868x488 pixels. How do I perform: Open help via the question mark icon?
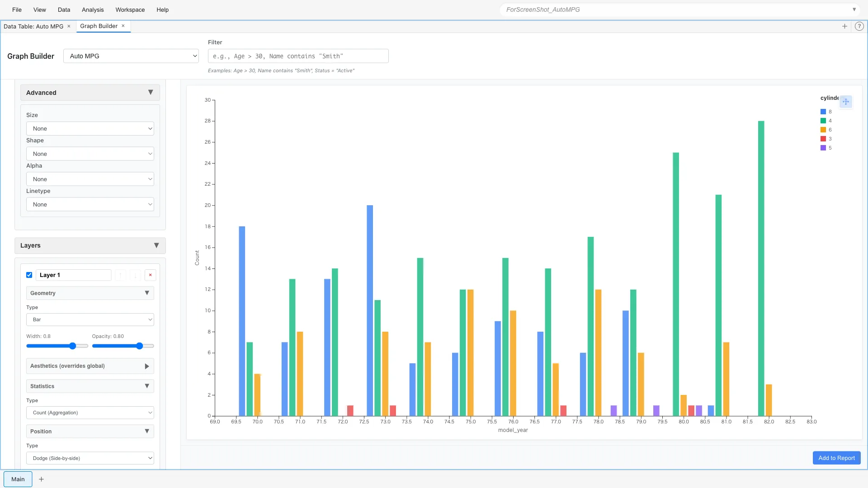tap(859, 26)
